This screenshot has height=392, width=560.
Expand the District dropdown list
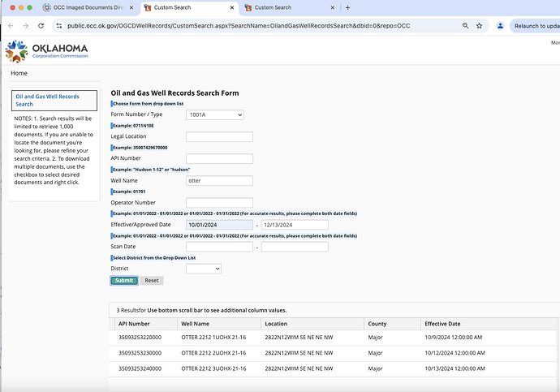pos(203,269)
